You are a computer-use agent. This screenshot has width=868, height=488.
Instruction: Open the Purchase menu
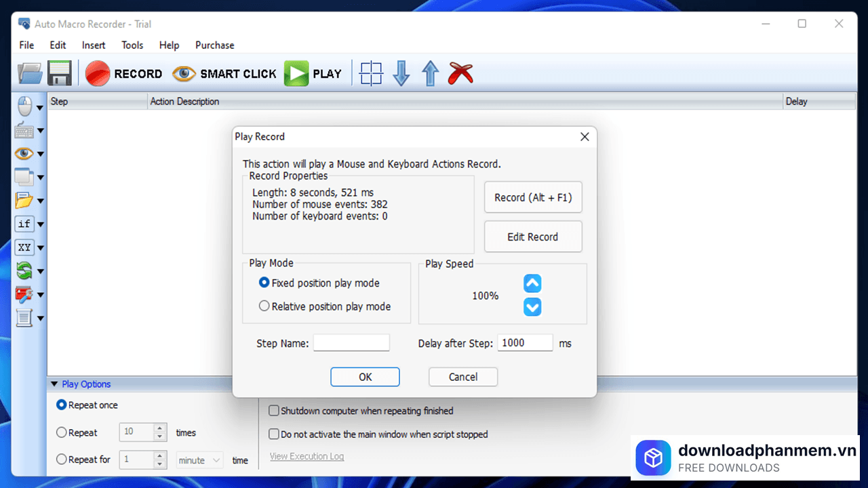[214, 45]
